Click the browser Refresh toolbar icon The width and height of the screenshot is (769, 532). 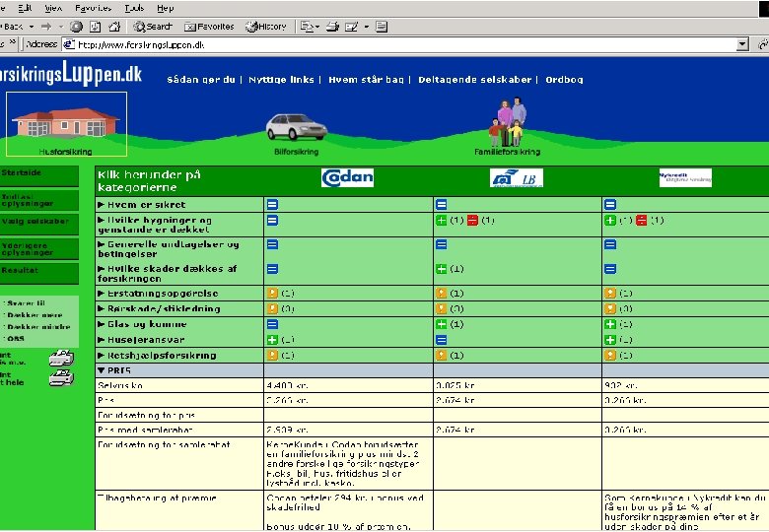[x=96, y=27]
